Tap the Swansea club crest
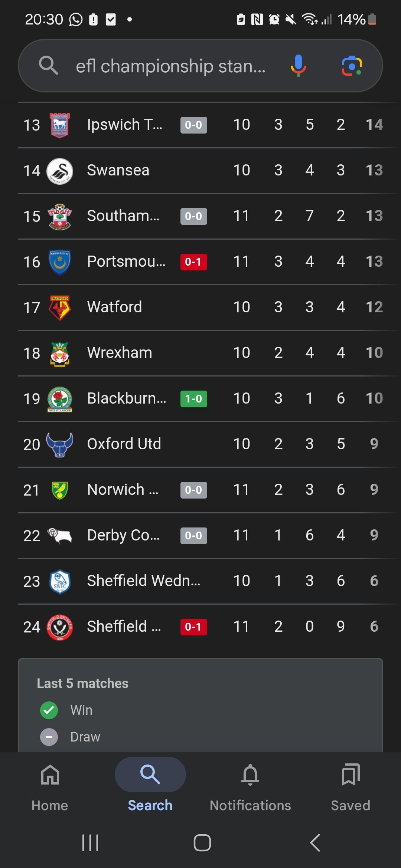The width and height of the screenshot is (401, 868). pyautogui.click(x=59, y=171)
